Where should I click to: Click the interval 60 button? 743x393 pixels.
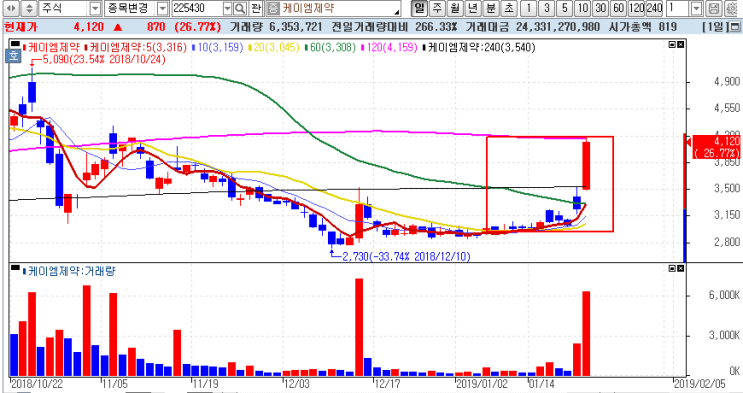click(618, 8)
